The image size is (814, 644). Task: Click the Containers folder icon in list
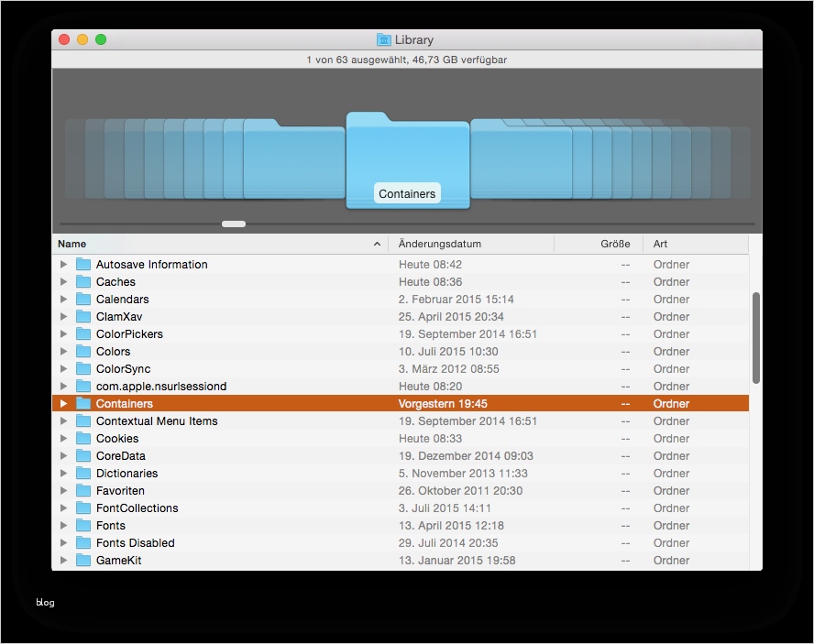coord(83,403)
